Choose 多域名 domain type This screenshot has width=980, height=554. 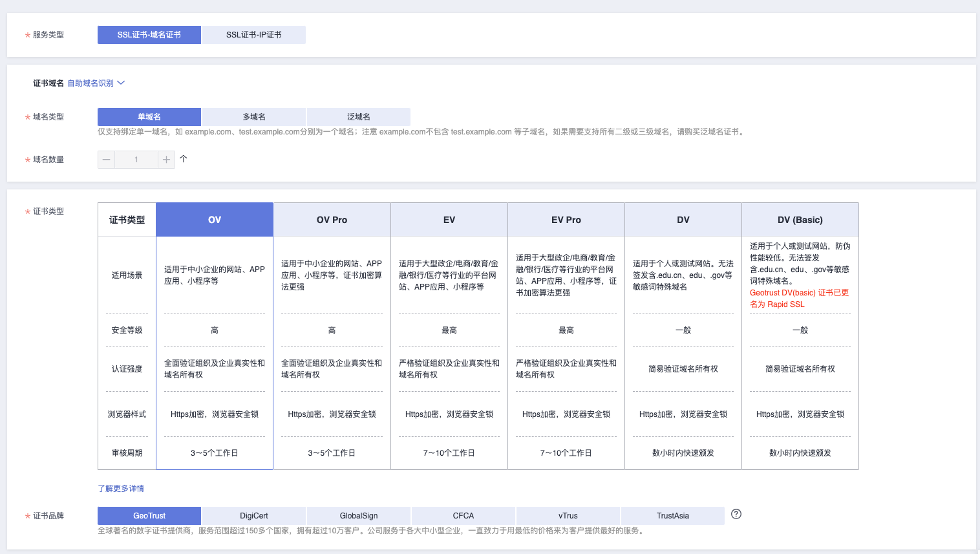[254, 117]
